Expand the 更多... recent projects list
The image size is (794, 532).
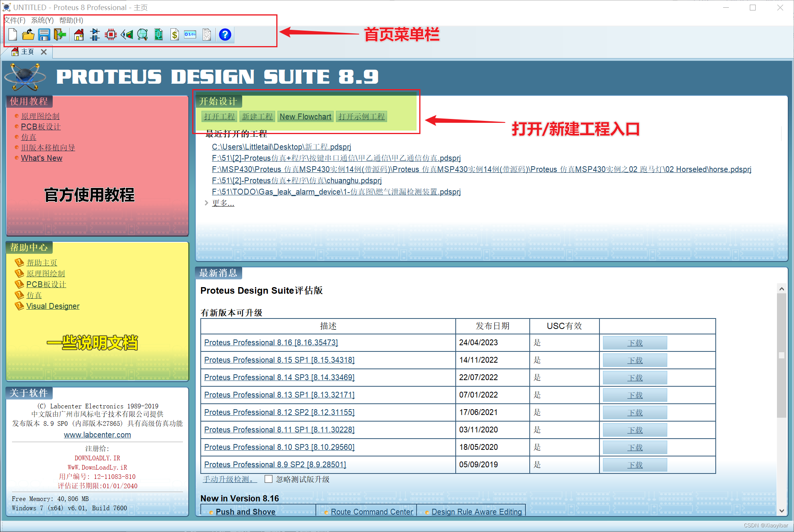point(223,203)
